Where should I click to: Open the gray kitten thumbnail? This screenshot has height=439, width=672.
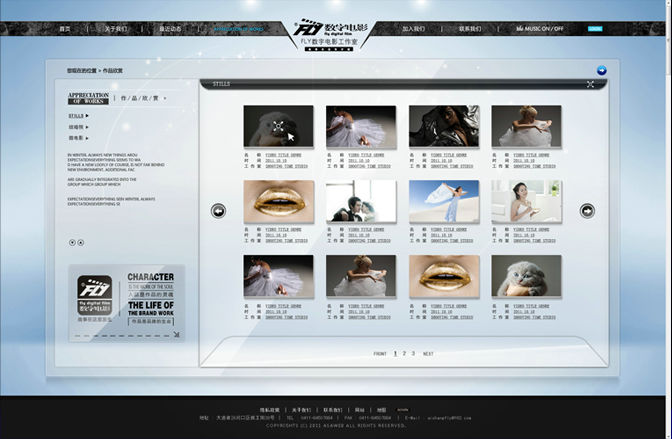[526, 275]
